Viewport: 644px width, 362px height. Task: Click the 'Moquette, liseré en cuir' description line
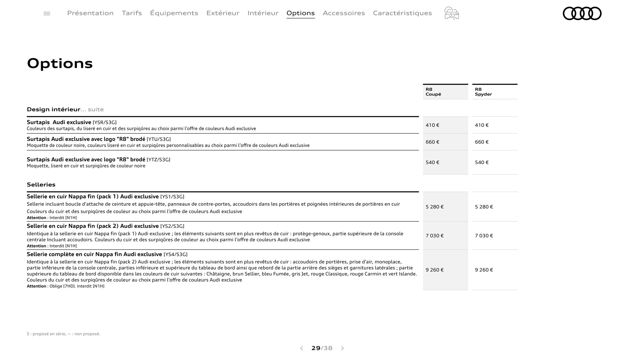tap(86, 166)
